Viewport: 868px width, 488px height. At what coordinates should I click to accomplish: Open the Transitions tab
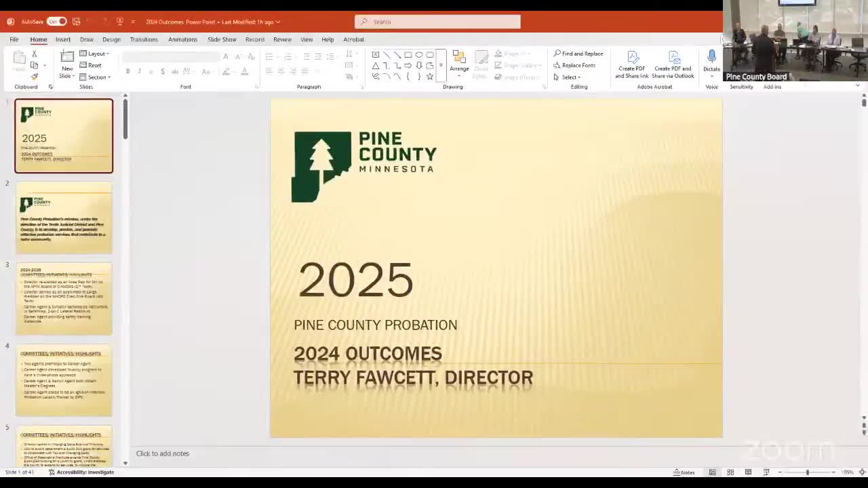click(144, 39)
